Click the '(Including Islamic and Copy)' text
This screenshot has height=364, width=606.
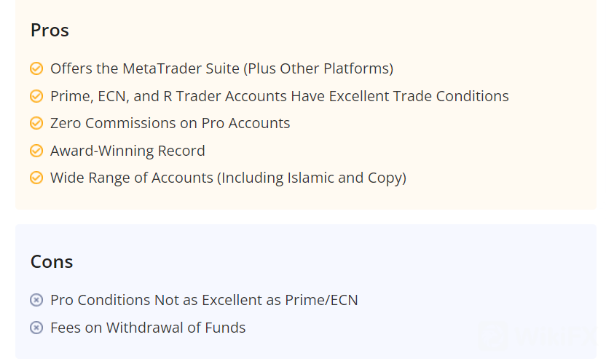[x=313, y=178]
